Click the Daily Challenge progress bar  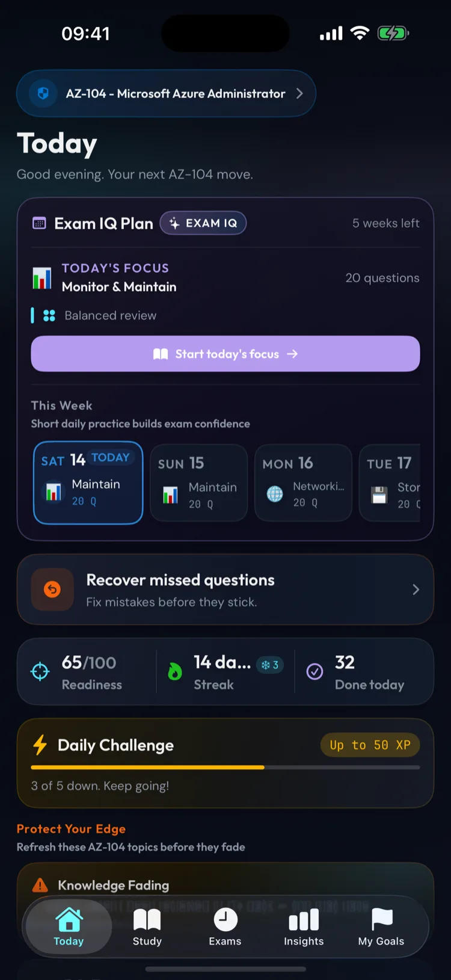225,767
